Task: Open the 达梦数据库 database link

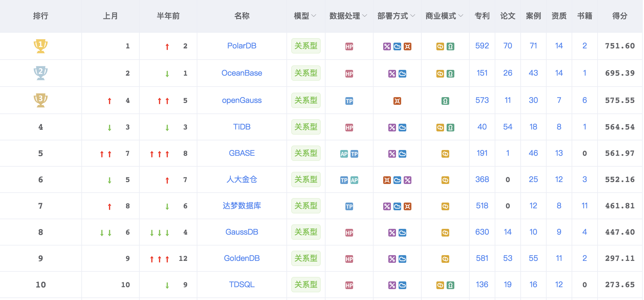Action: click(x=242, y=206)
